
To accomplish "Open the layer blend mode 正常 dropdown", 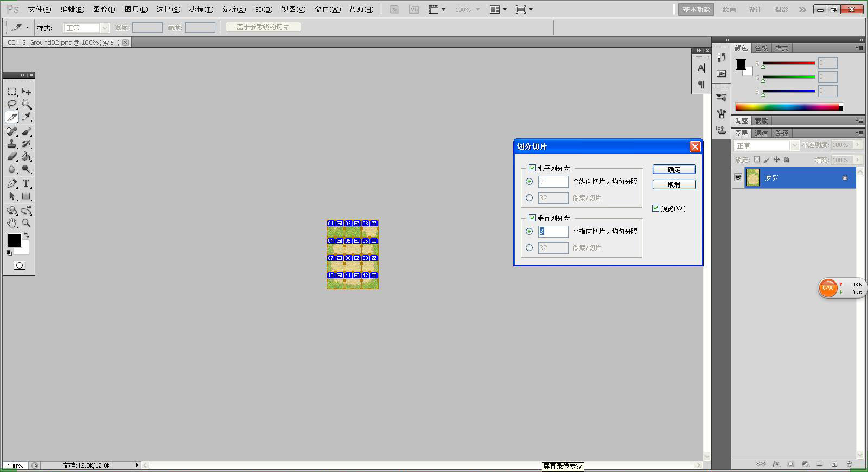I will [767, 145].
